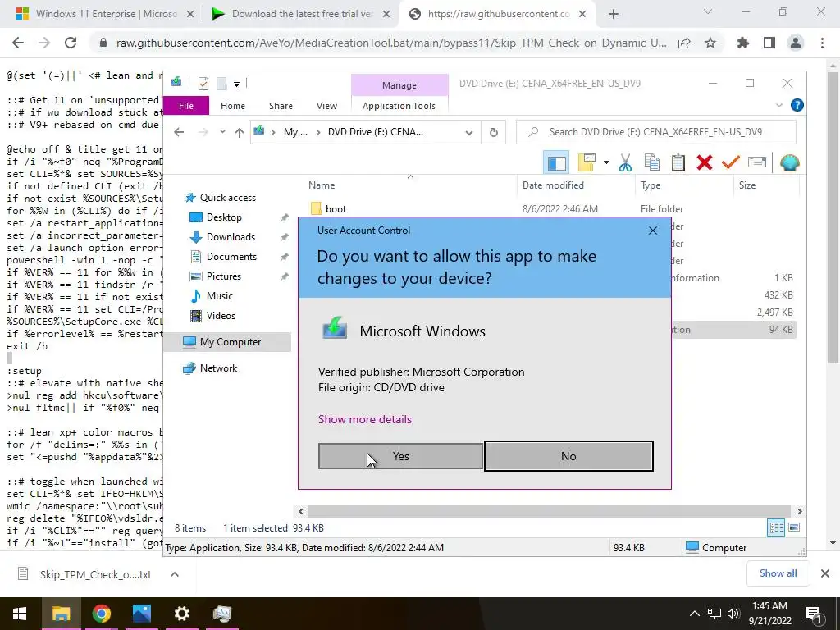Toggle the navigation pane toolbar icon in Explorer
This screenshot has width=840, height=630.
pyautogui.click(x=556, y=162)
